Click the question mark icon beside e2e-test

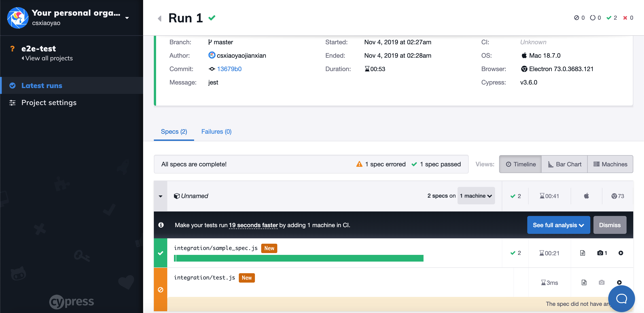(x=12, y=49)
